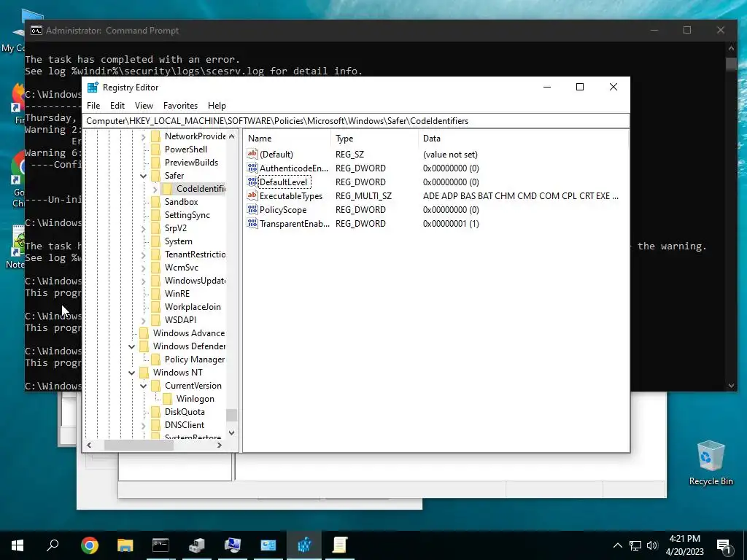The height and width of the screenshot is (560, 747).
Task: Click the tree horizontal scroll right arrow
Action: tap(219, 446)
